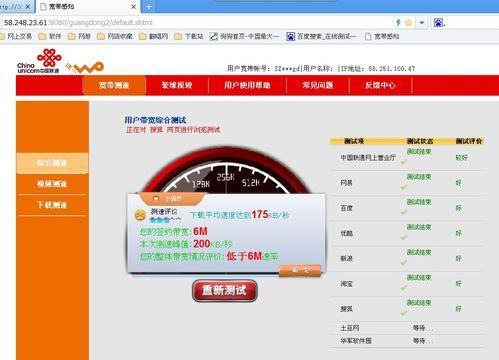This screenshot has width=499, height=360.
Task: Click the 6M contracted bandwidth value
Action: click(x=200, y=231)
